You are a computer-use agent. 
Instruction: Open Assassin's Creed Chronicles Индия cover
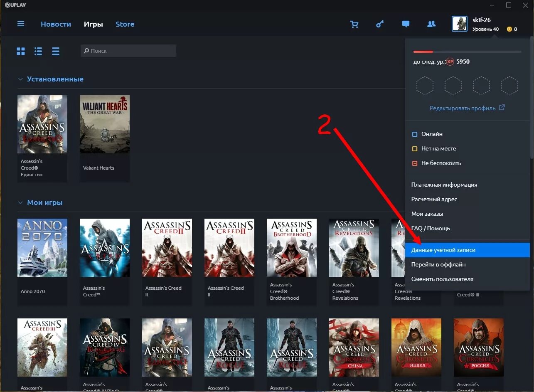[416, 348]
